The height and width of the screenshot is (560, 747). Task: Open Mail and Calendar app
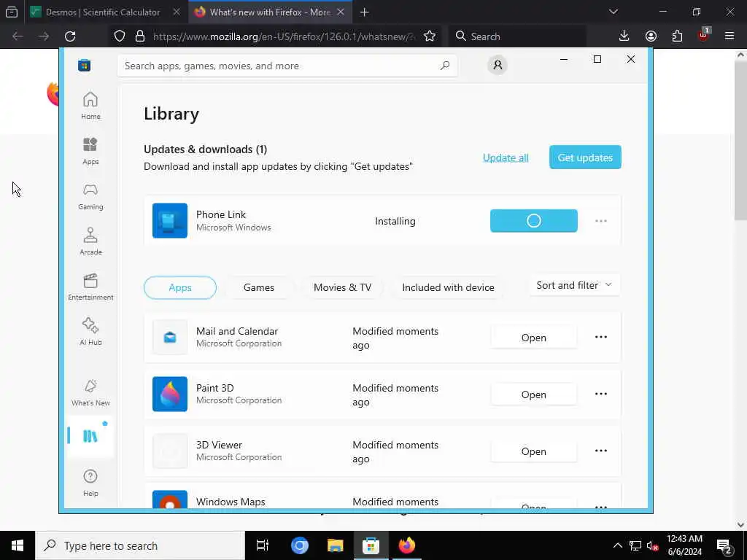coord(533,338)
